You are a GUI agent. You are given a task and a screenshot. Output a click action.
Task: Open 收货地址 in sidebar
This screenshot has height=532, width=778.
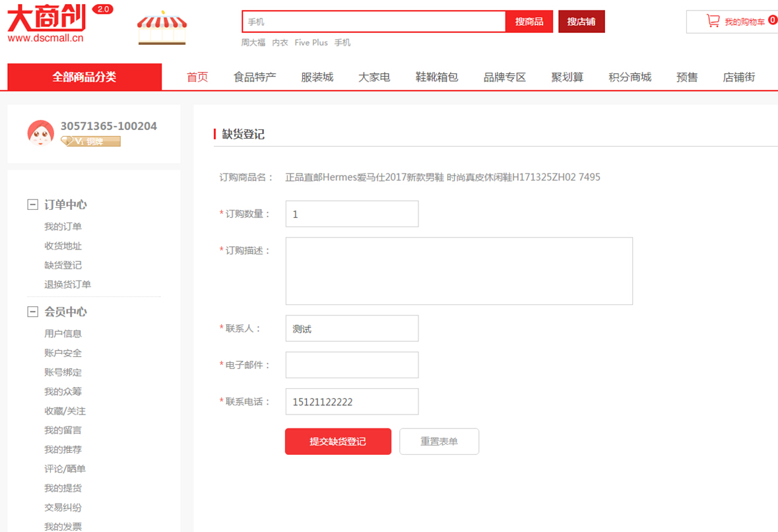point(63,246)
